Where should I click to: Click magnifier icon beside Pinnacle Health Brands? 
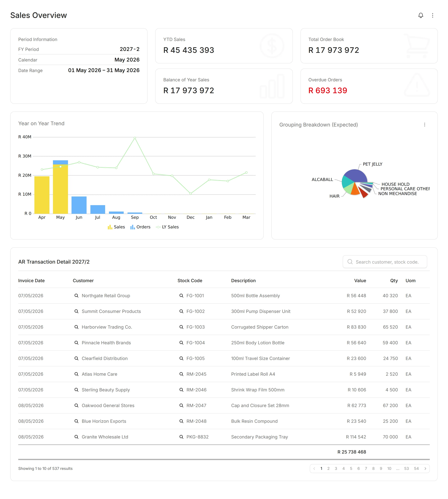point(76,343)
